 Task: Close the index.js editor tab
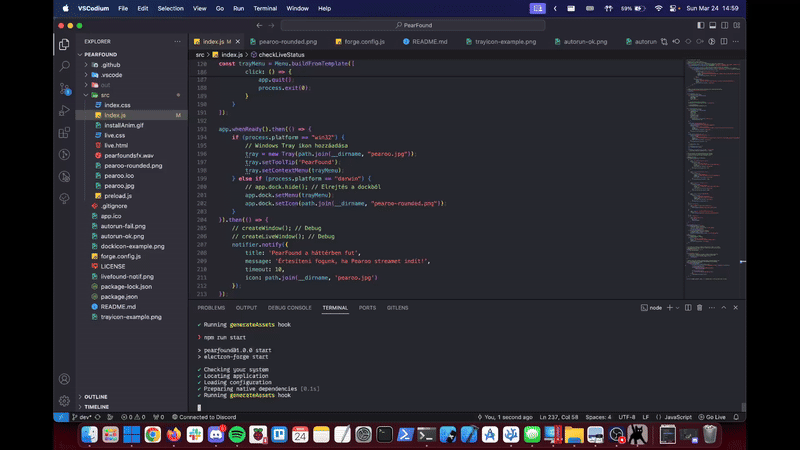pyautogui.click(x=238, y=42)
